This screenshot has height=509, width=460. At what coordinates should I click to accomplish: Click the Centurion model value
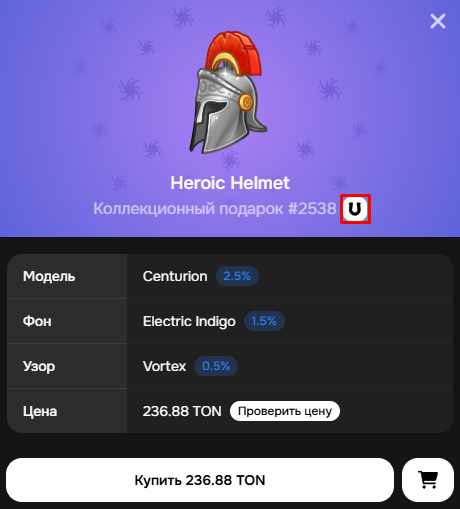175,276
